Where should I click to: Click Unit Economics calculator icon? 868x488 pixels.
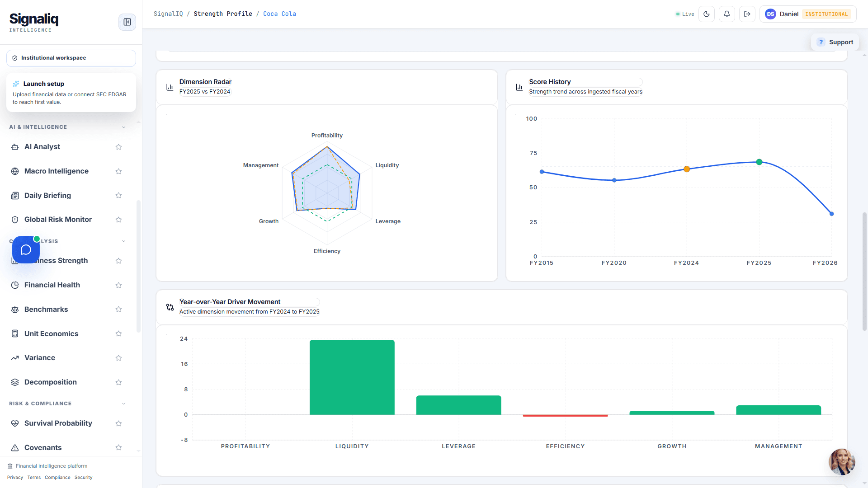(15, 333)
